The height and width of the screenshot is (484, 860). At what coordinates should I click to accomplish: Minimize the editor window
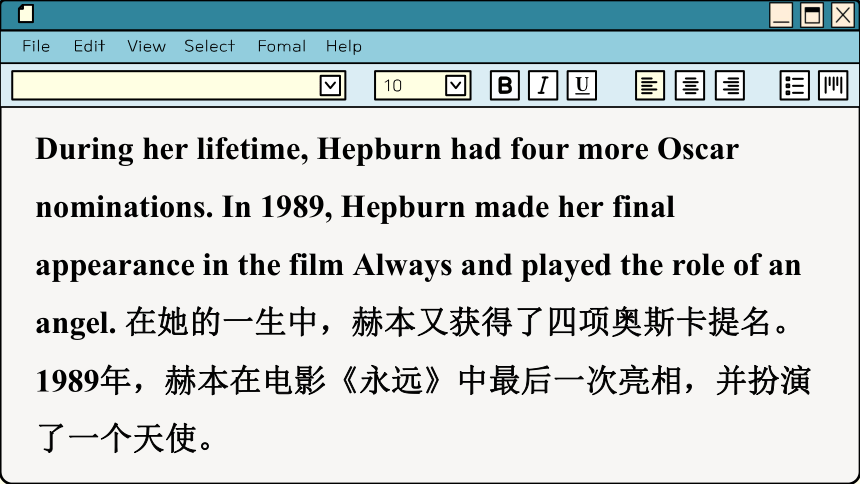pos(781,15)
